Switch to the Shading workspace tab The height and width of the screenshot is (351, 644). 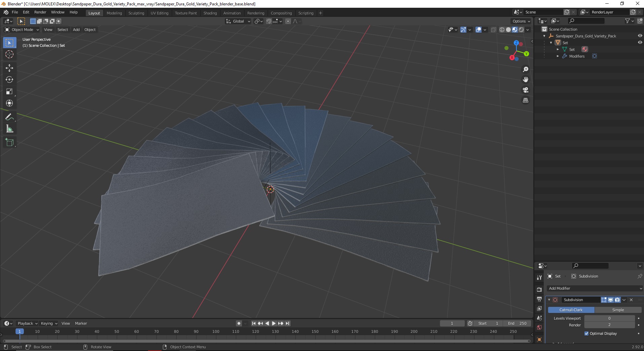210,13
